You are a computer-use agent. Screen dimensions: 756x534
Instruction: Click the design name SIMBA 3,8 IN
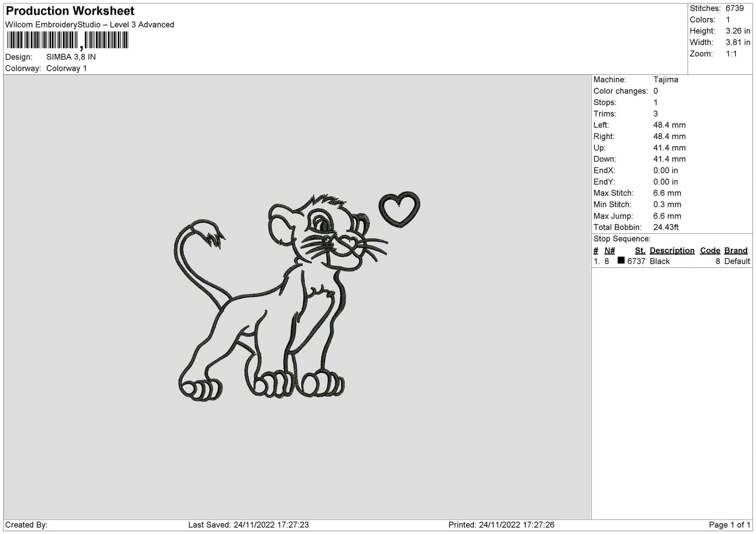click(71, 57)
